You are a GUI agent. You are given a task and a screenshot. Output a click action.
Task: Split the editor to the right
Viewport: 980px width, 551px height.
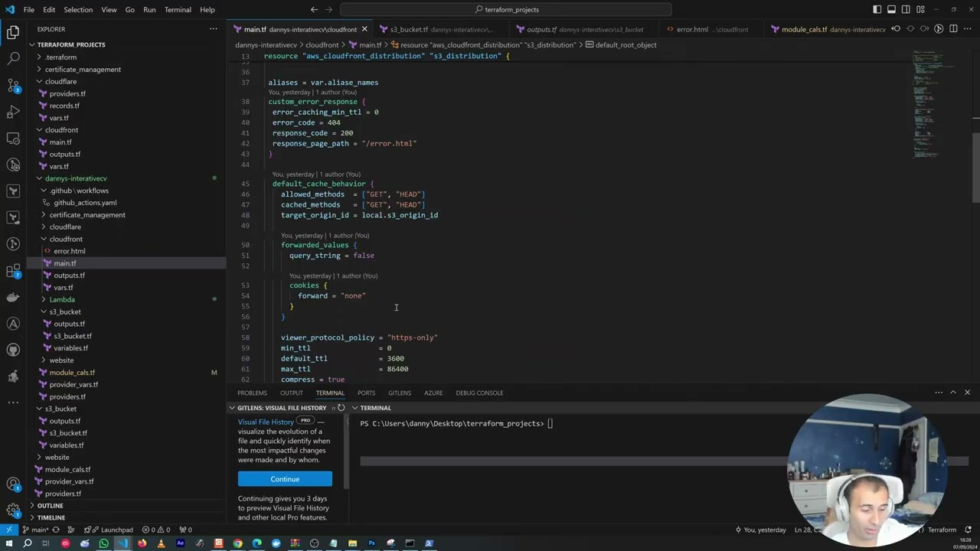[953, 29]
